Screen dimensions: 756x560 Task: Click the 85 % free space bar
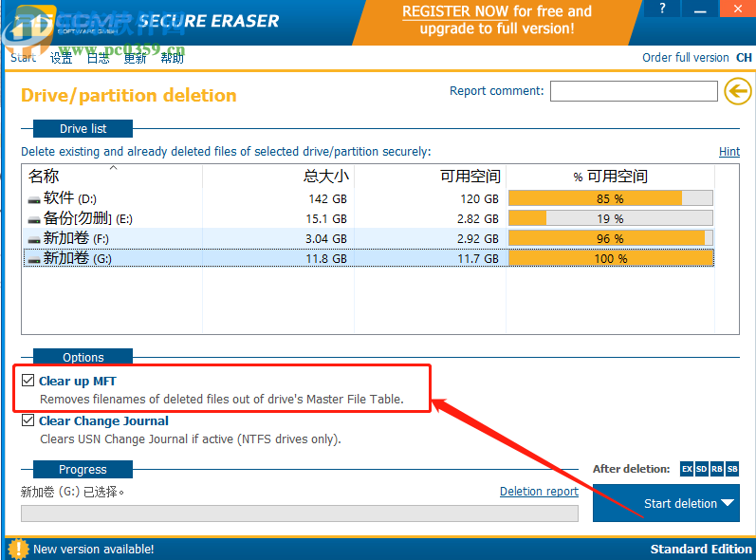pos(610,198)
